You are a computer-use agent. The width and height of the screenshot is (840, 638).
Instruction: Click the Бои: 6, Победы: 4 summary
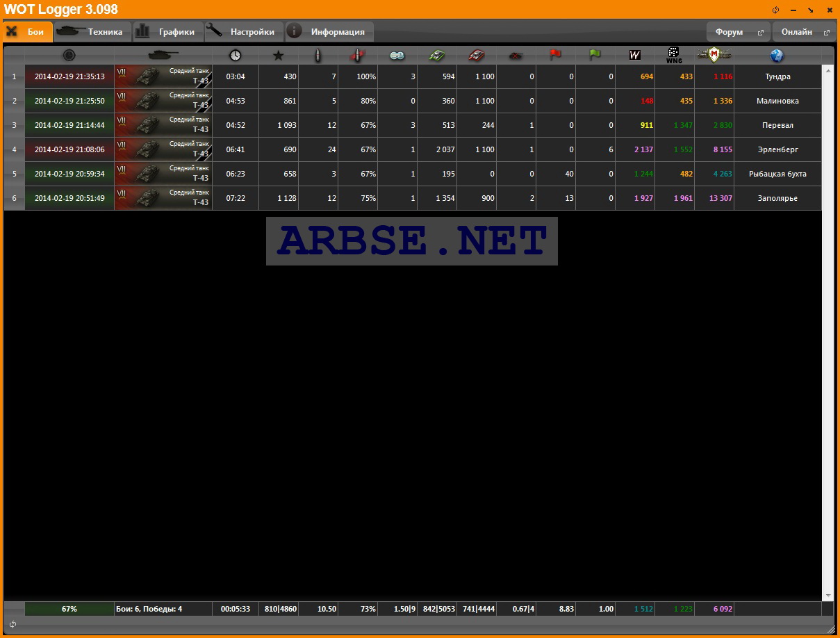coord(163,609)
